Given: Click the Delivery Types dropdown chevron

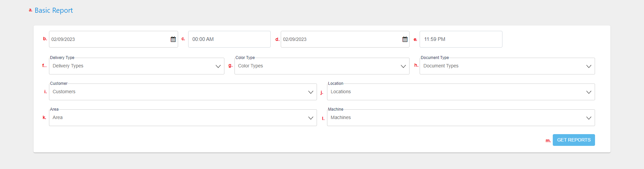Looking at the screenshot, I should pyautogui.click(x=218, y=66).
